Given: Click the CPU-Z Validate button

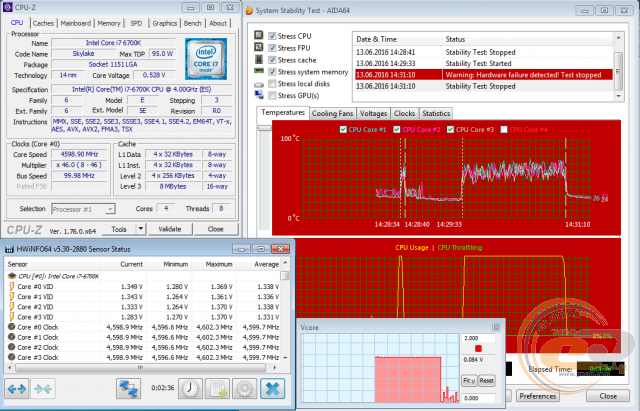Looking at the screenshot, I should point(170,229).
